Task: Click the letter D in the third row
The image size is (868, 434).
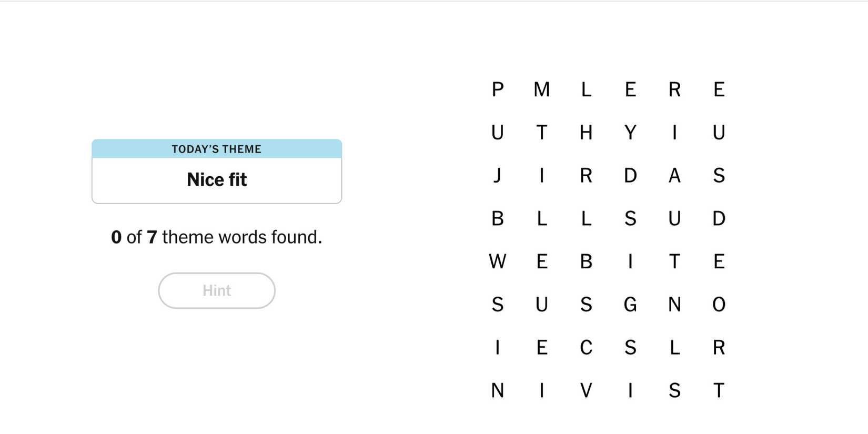Action: pyautogui.click(x=630, y=176)
